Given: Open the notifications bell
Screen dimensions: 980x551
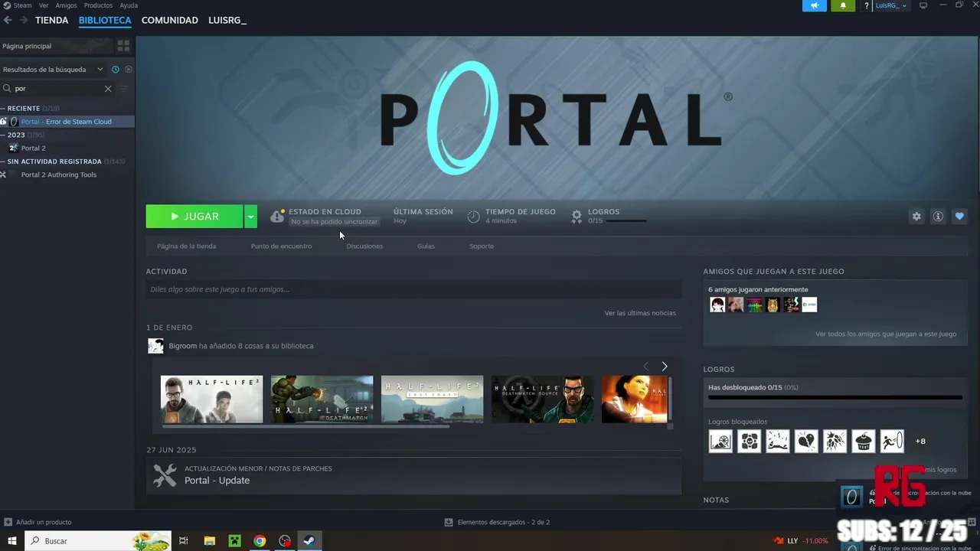Looking at the screenshot, I should pos(843,5).
